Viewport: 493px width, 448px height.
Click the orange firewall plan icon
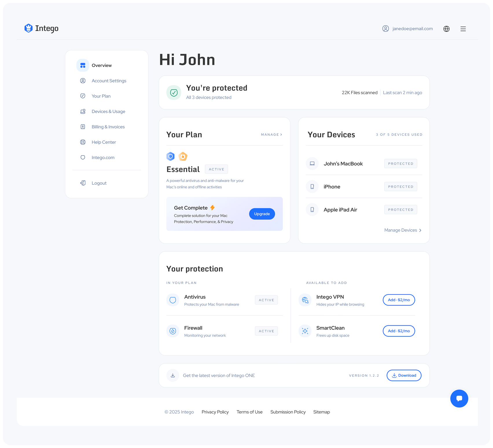[x=183, y=156]
